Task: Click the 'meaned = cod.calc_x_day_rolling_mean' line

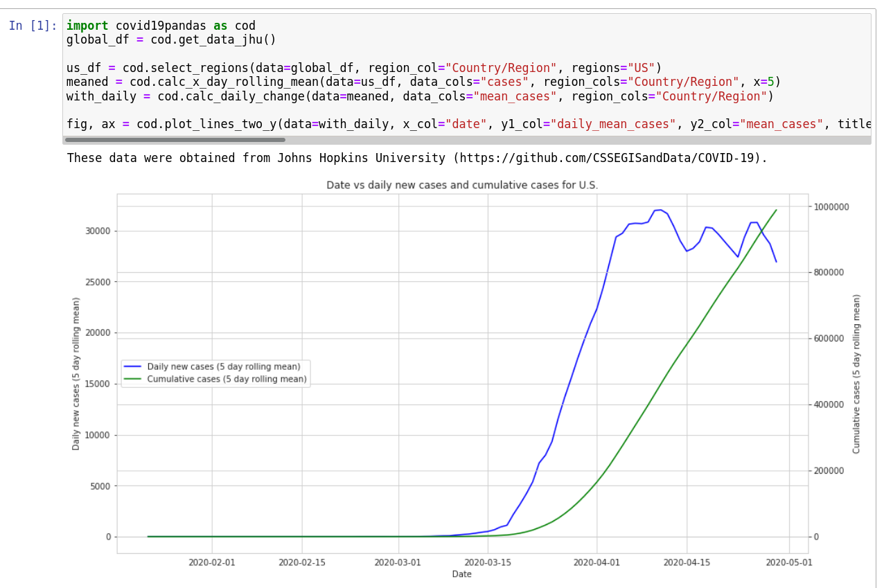Action: (423, 82)
